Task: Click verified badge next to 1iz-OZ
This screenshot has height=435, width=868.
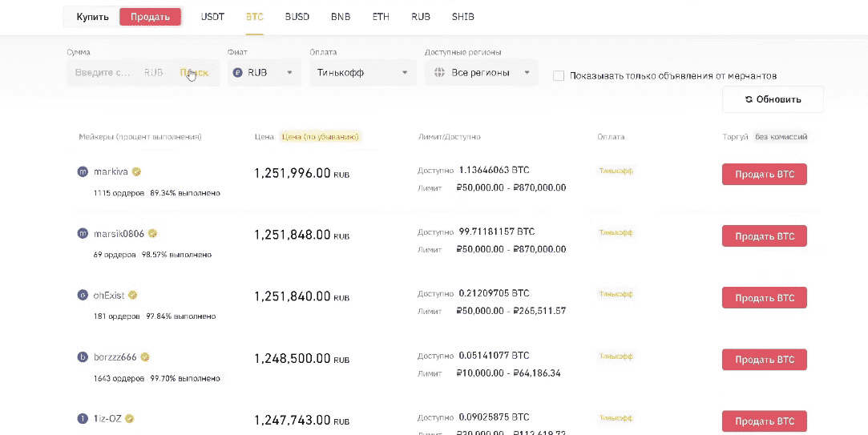Action: 130,419
